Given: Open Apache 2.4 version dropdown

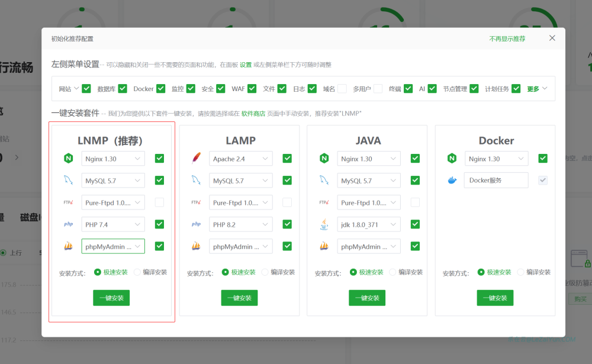Looking at the screenshot, I should pos(240,159).
